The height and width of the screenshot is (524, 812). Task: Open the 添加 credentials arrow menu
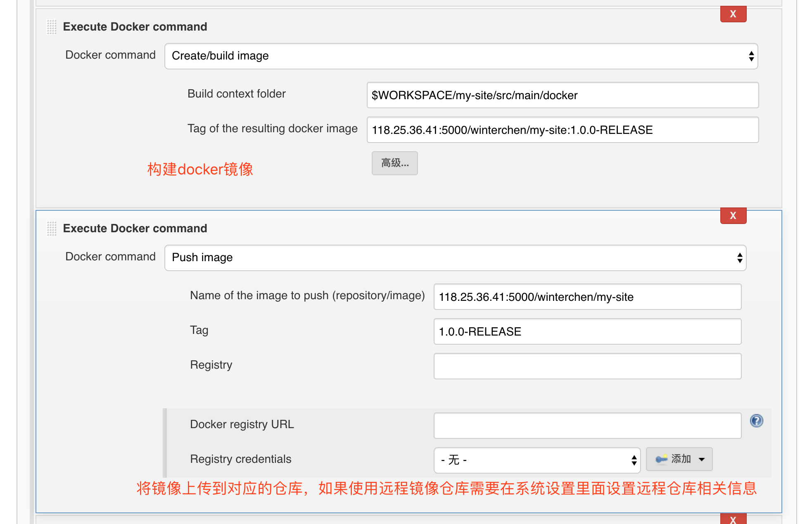[701, 459]
